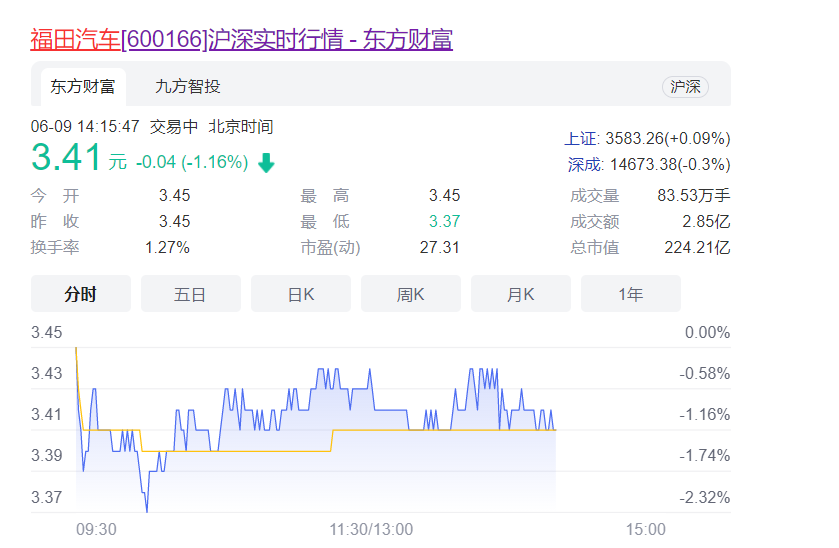
Task: Click the 总市值 value 224.21亿
Action: (698, 247)
